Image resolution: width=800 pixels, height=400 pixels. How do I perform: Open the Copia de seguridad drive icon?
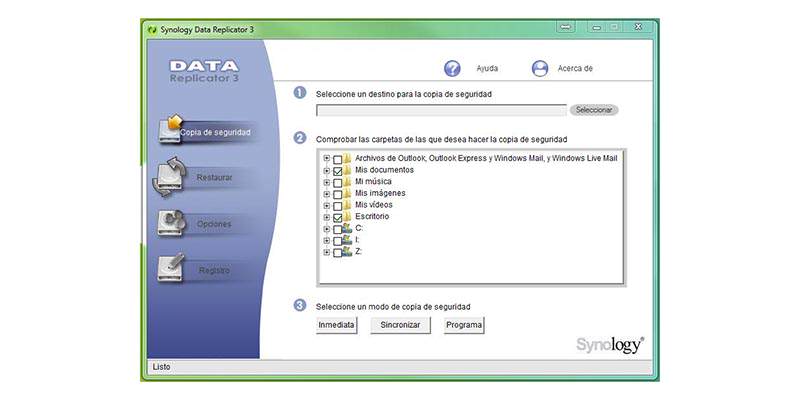(x=171, y=130)
